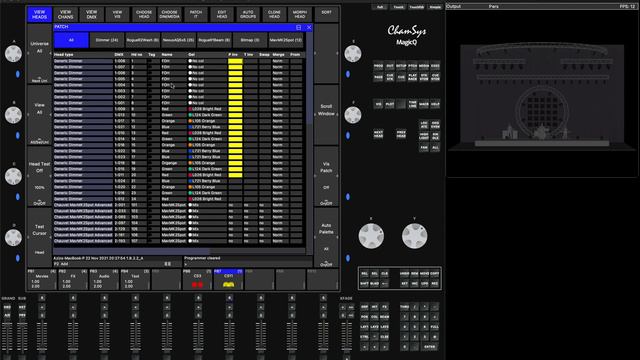The image size is (640, 360).
Task: Click the ALL button beside FAN
Action: tap(435, 147)
